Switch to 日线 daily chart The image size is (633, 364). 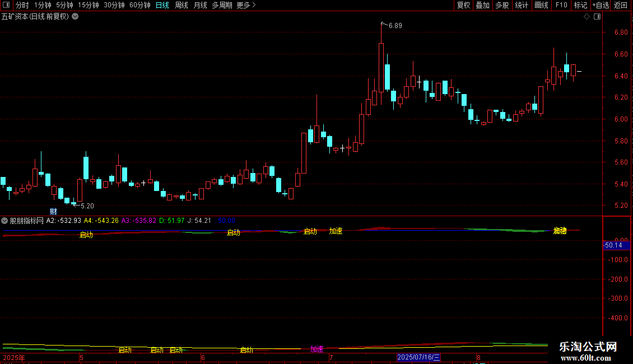tap(162, 5)
